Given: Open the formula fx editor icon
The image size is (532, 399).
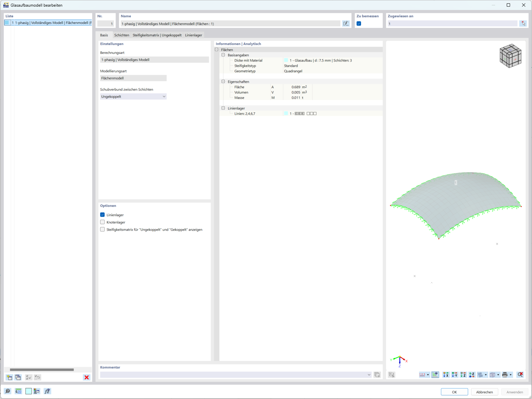Looking at the screenshot, I should point(47,391).
